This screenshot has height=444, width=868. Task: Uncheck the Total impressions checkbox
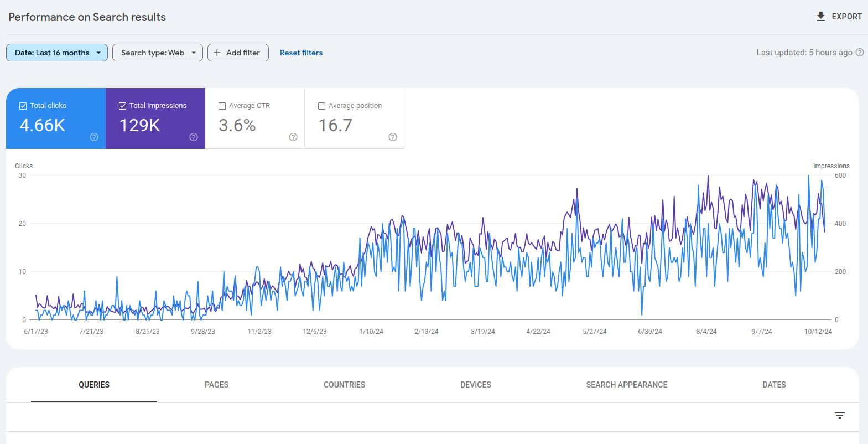(123, 106)
